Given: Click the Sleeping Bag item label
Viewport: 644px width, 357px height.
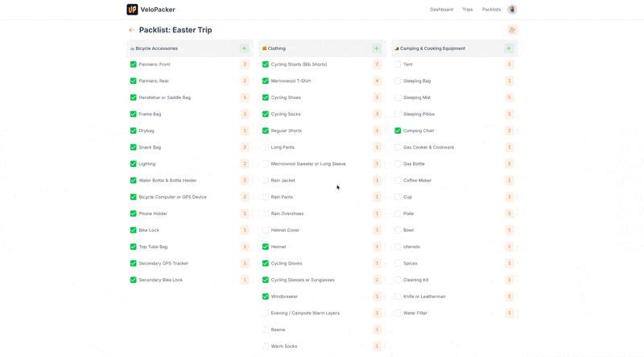Looking at the screenshot, I should tap(417, 81).
